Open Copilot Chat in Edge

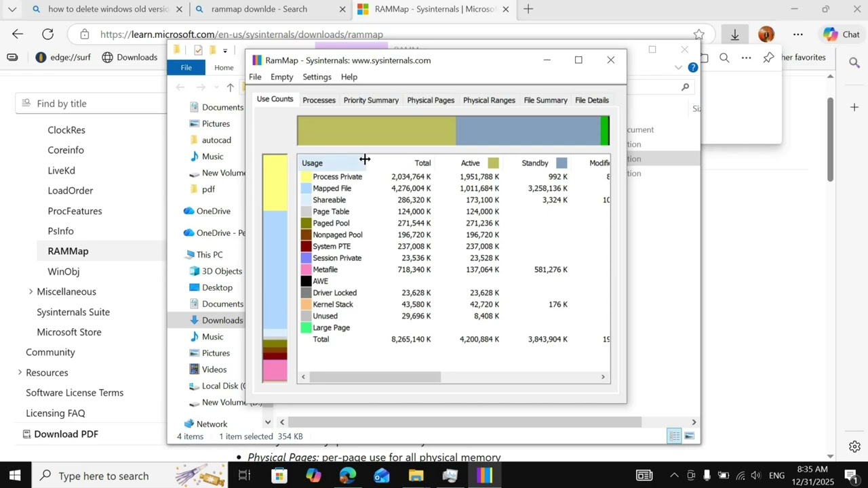tap(841, 35)
